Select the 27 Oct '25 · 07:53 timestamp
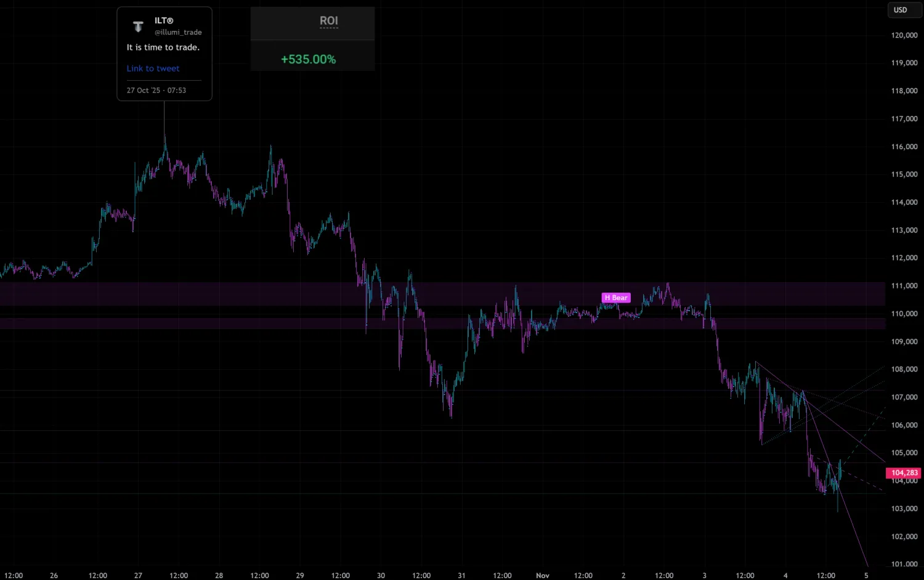 (156, 90)
